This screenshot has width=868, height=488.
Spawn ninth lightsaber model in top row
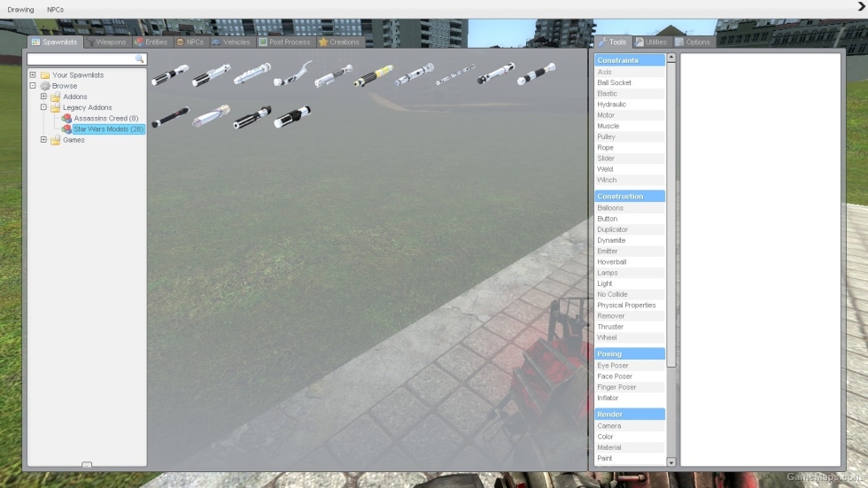click(x=495, y=73)
